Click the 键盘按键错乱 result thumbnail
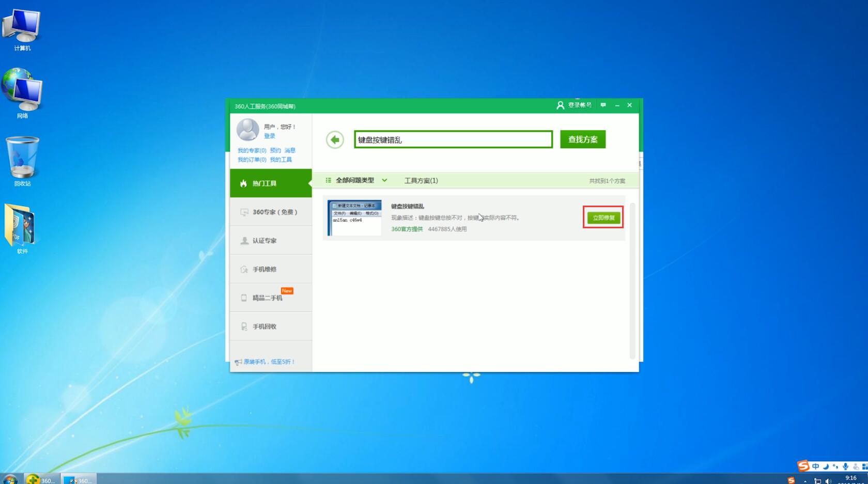The height and width of the screenshot is (484, 868). coord(354,218)
